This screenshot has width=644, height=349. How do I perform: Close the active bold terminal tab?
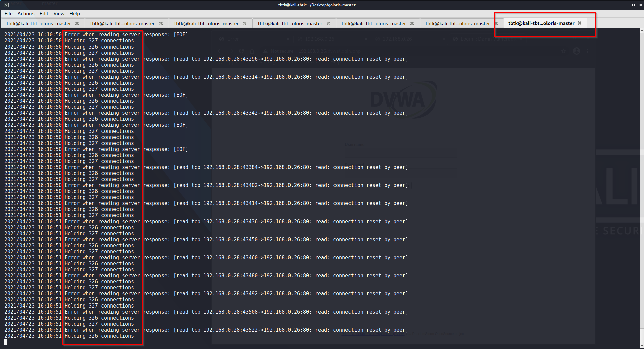tap(580, 23)
